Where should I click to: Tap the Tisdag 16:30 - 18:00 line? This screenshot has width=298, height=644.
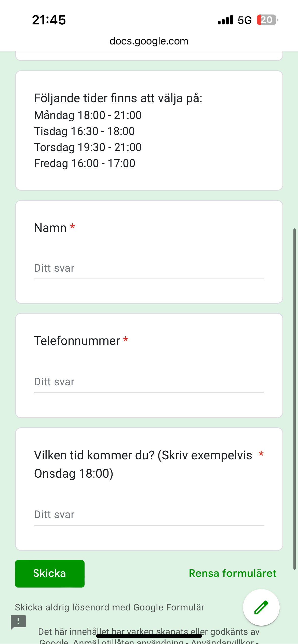coord(84,131)
